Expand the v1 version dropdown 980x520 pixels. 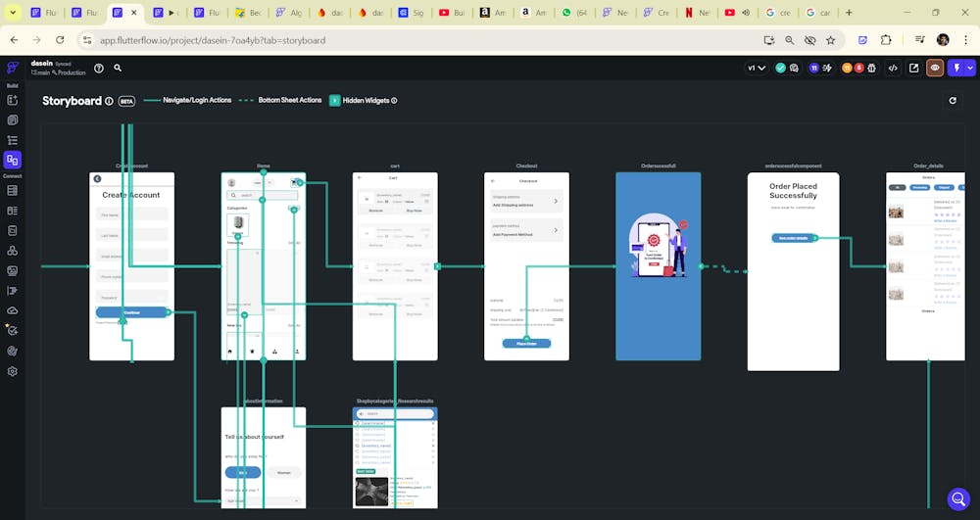(757, 69)
